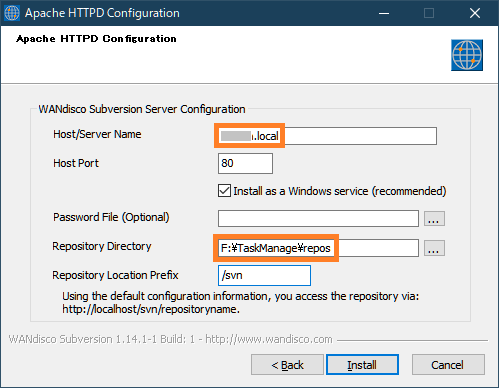This screenshot has height=388, width=499.
Task: Click the Install button
Action: 362,365
